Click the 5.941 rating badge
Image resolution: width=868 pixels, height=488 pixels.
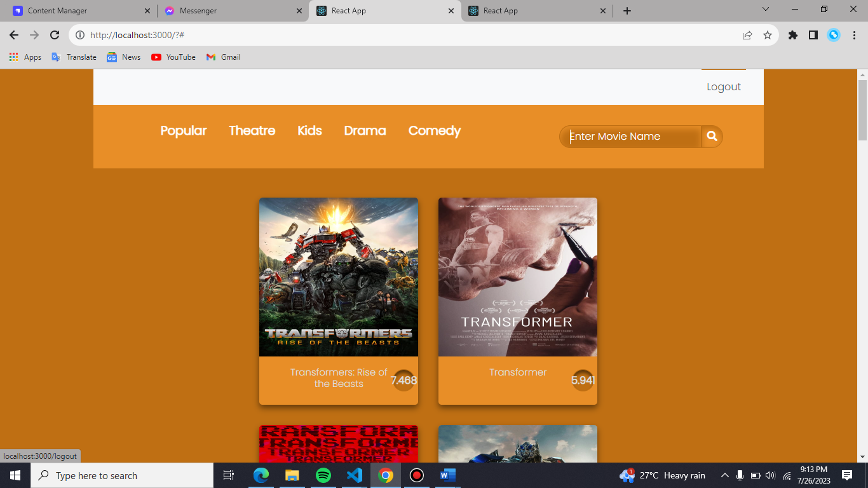[583, 381]
